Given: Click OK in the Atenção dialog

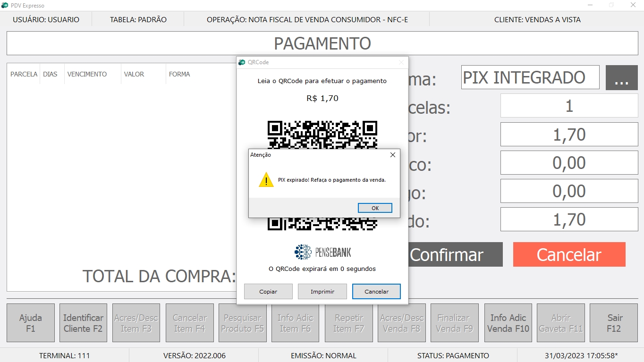Looking at the screenshot, I should [x=375, y=208].
